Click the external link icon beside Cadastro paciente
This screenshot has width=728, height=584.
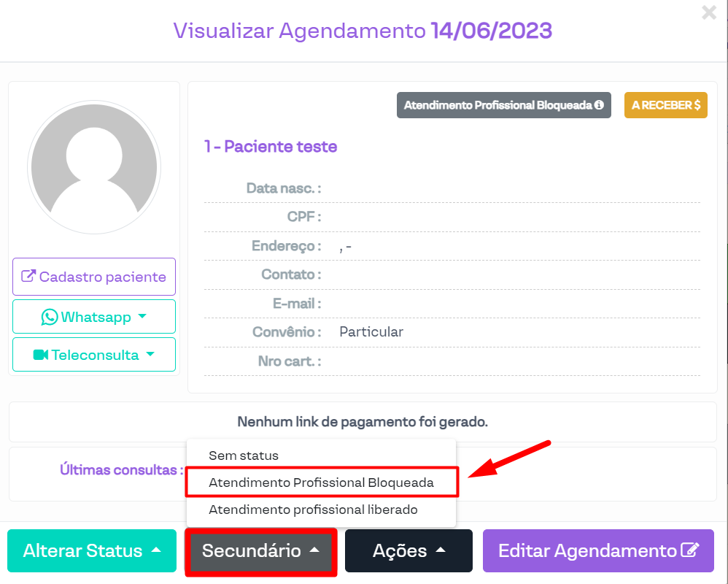coord(28,277)
